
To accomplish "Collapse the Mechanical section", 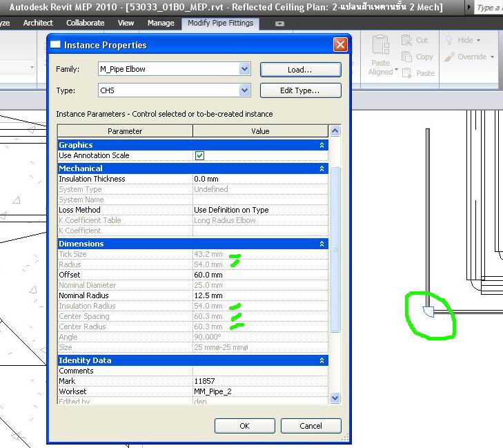I will (322, 168).
